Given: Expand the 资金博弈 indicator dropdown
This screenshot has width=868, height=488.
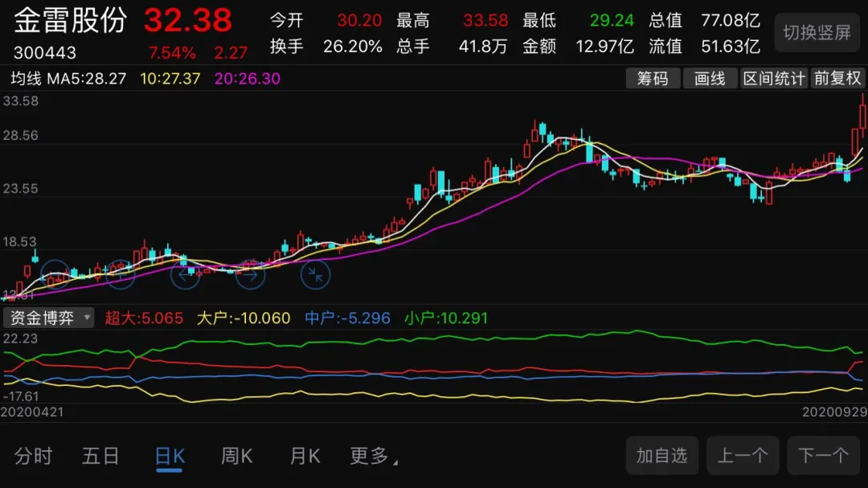Looking at the screenshot, I should click(49, 318).
